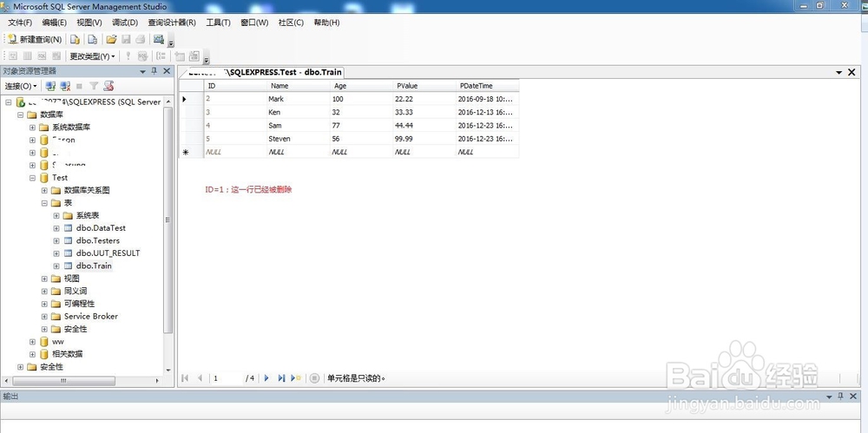
Task: Select the 相关数据 database
Action: pos(67,354)
